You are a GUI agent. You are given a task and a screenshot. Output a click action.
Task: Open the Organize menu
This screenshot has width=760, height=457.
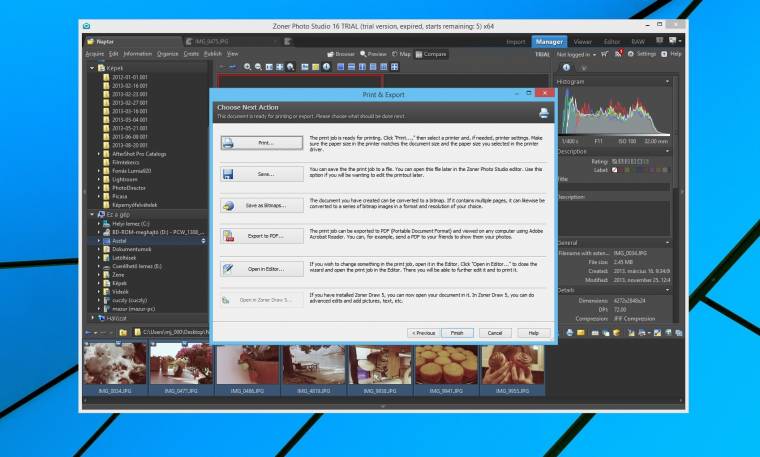[x=168, y=54]
